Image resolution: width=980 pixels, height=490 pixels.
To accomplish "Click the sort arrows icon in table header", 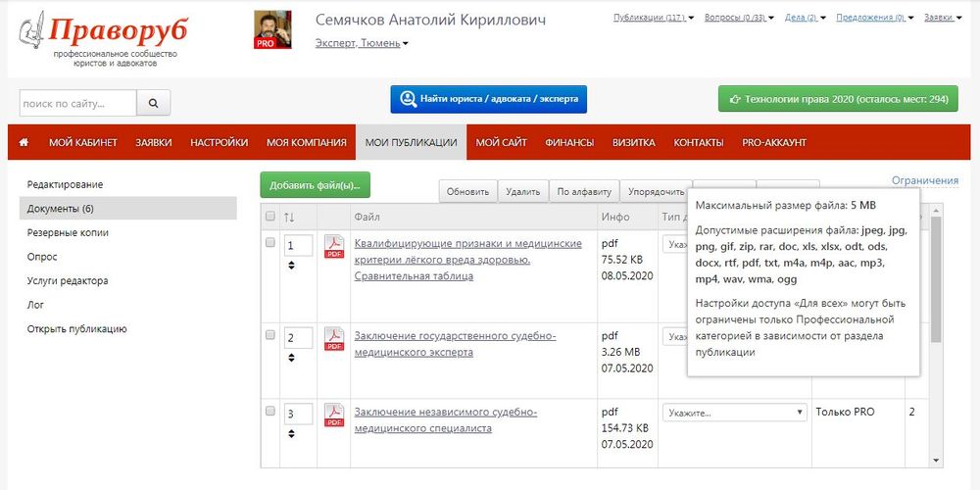I will pyautogui.click(x=289, y=216).
